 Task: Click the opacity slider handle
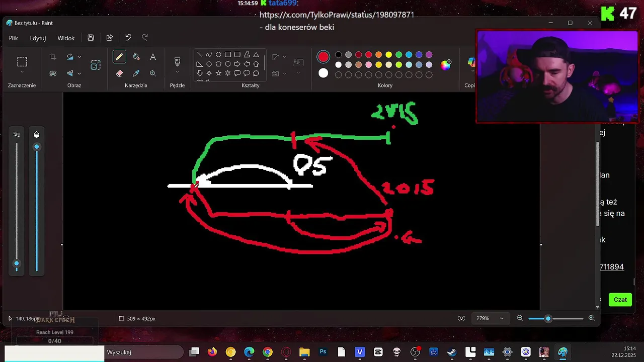pyautogui.click(x=36, y=147)
